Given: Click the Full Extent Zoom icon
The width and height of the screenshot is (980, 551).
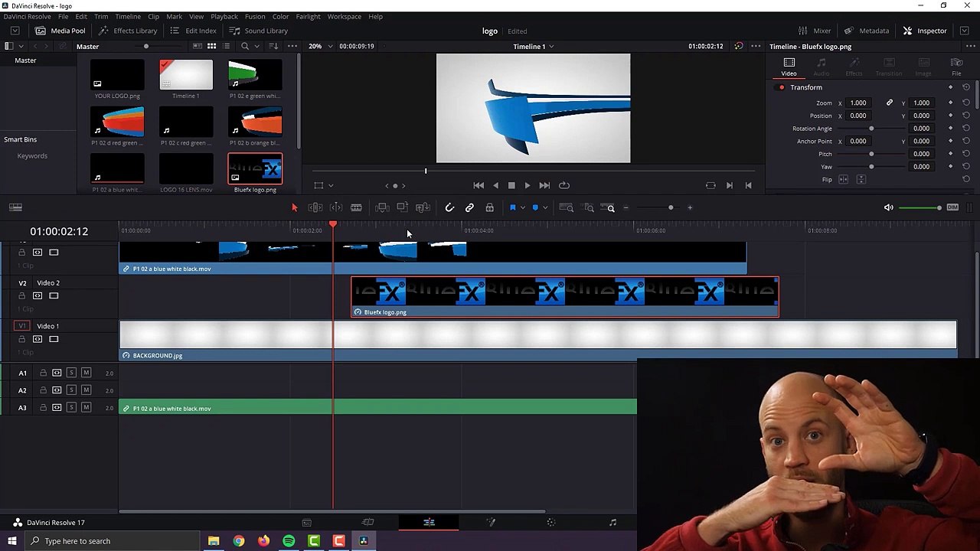Looking at the screenshot, I should point(567,207).
